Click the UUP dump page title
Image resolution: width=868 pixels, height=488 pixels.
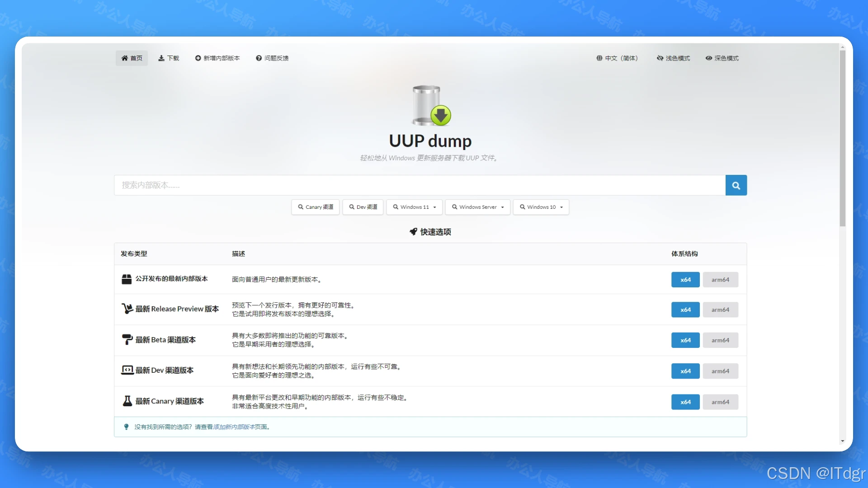click(430, 141)
